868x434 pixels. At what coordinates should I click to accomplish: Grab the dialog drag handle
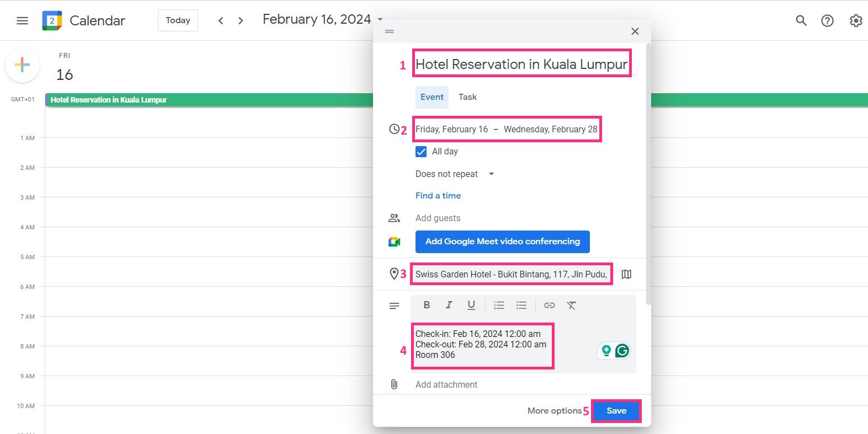coord(390,31)
